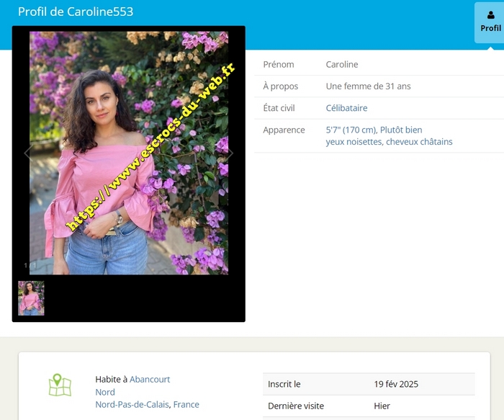Click the Profil de Caroline553 heading
This screenshot has width=504, height=420.
point(76,12)
